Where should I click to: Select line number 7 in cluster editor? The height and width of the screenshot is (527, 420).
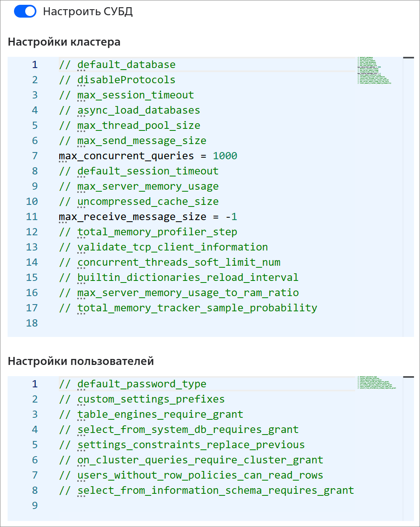(35, 156)
